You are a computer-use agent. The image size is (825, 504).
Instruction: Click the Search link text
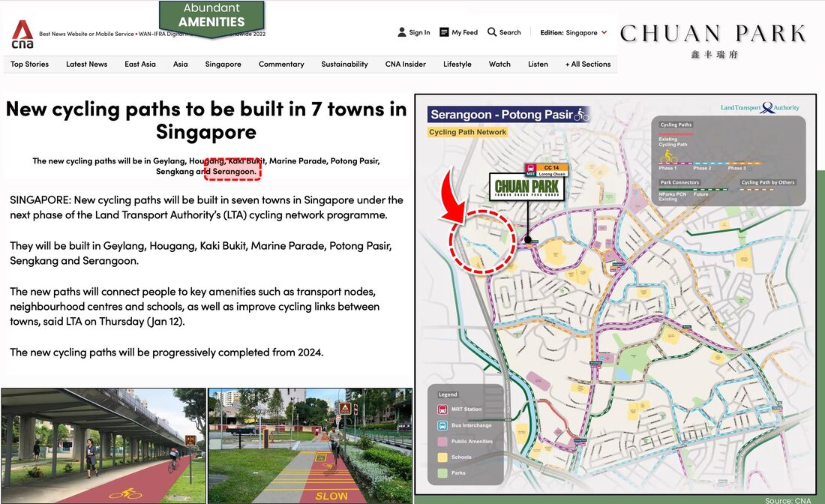[510, 32]
